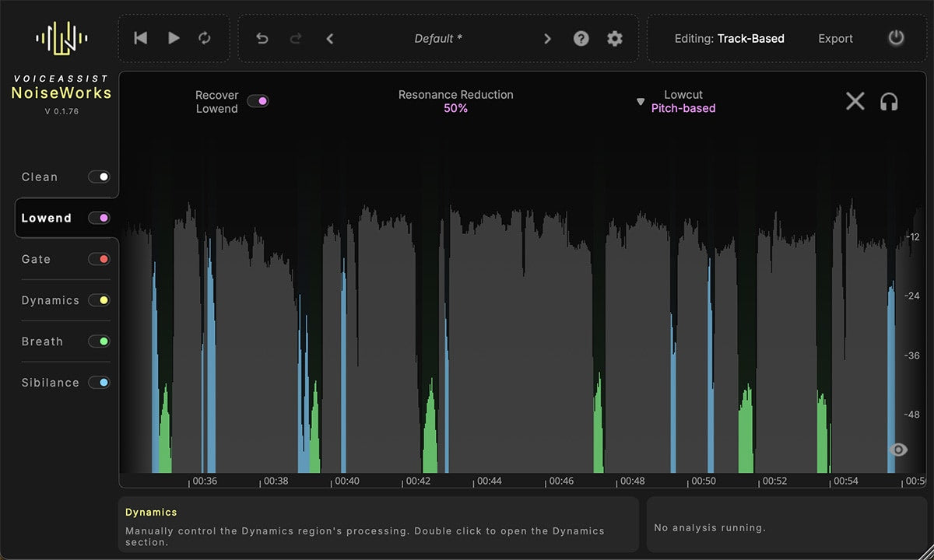Enable headphones solo listen icon
934x560 pixels.
(x=889, y=101)
